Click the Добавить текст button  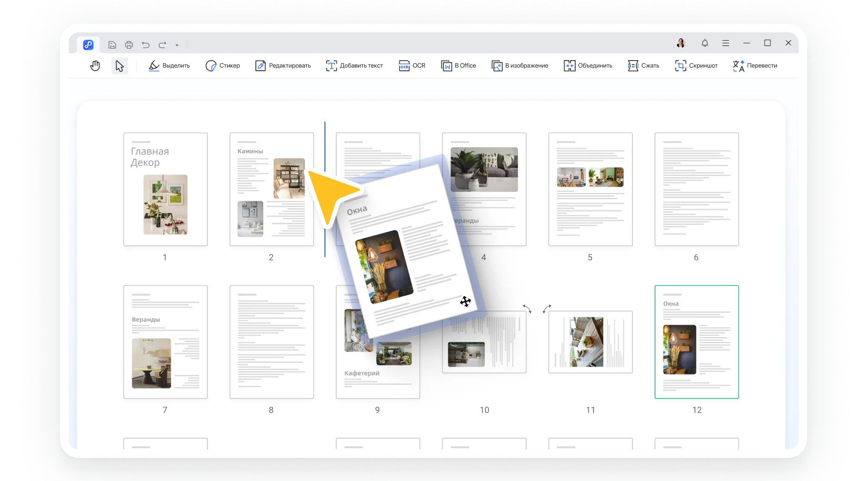354,66
